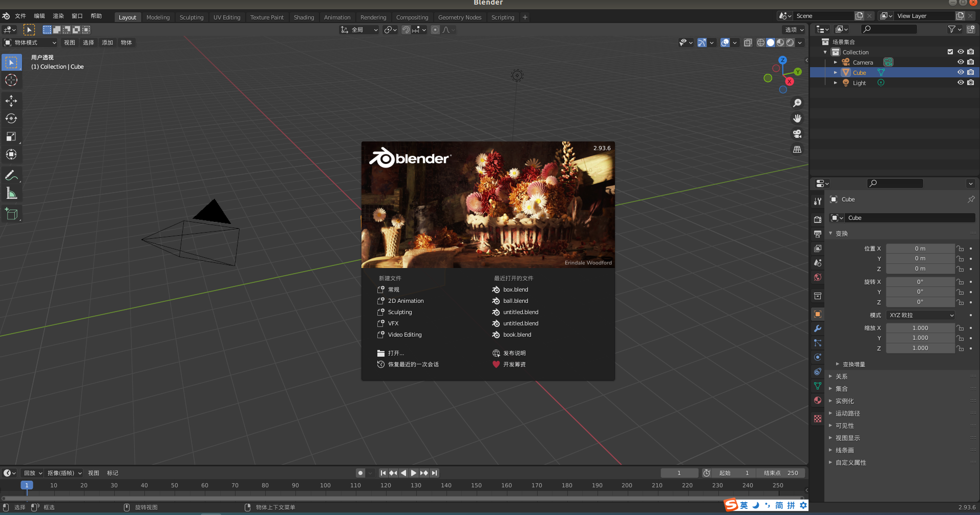Switch to the Shading workspace tab
Image resolution: width=980 pixels, height=515 pixels.
coord(304,17)
